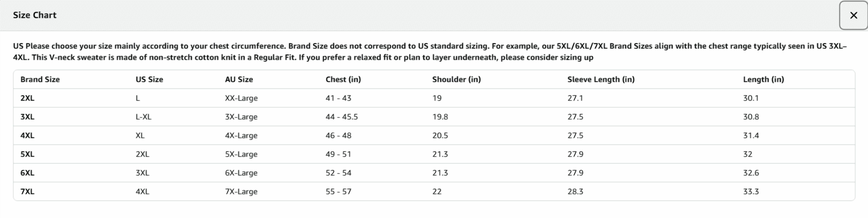The image size is (868, 218).
Task: Select the 7XL brand size row label
Action: (27, 191)
